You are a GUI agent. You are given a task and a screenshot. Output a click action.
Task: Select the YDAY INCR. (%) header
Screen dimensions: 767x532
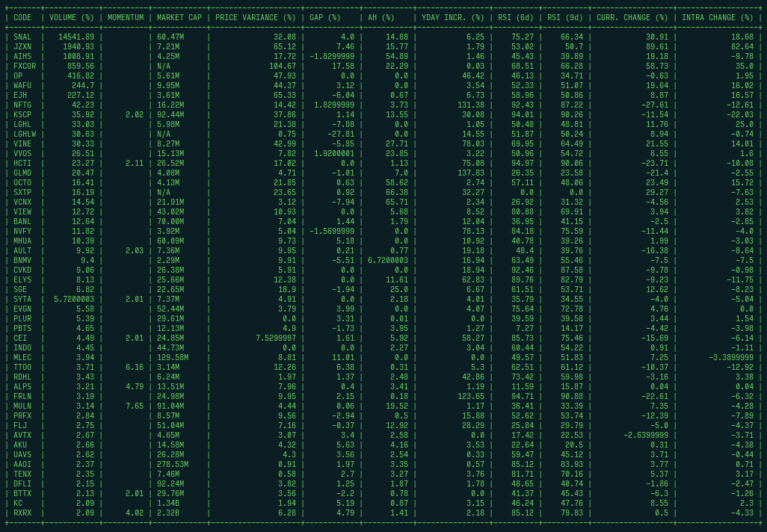tap(453, 18)
